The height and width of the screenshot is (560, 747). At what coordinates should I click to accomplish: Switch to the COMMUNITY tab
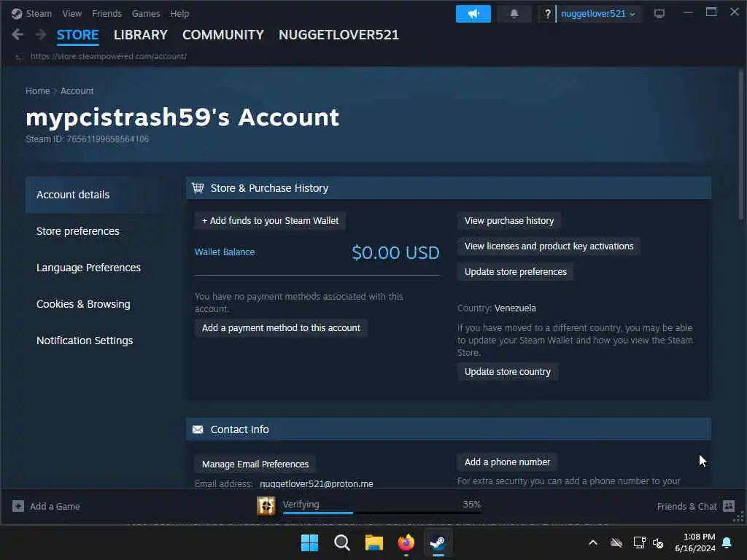[x=223, y=35]
